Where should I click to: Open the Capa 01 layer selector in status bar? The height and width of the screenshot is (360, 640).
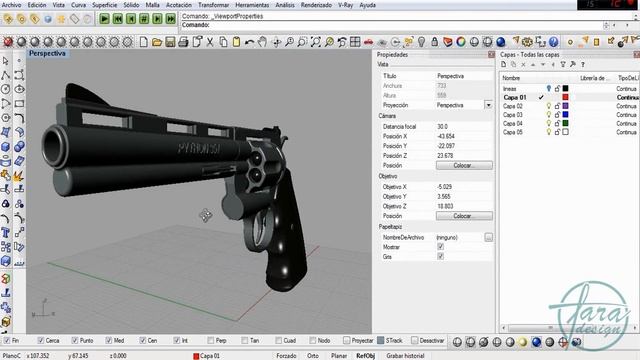click(207, 356)
